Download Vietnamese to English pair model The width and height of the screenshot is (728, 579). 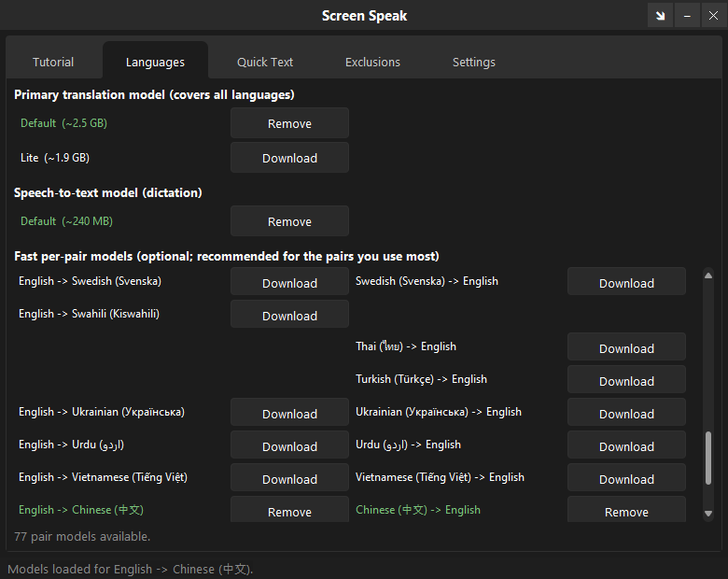coord(626,479)
